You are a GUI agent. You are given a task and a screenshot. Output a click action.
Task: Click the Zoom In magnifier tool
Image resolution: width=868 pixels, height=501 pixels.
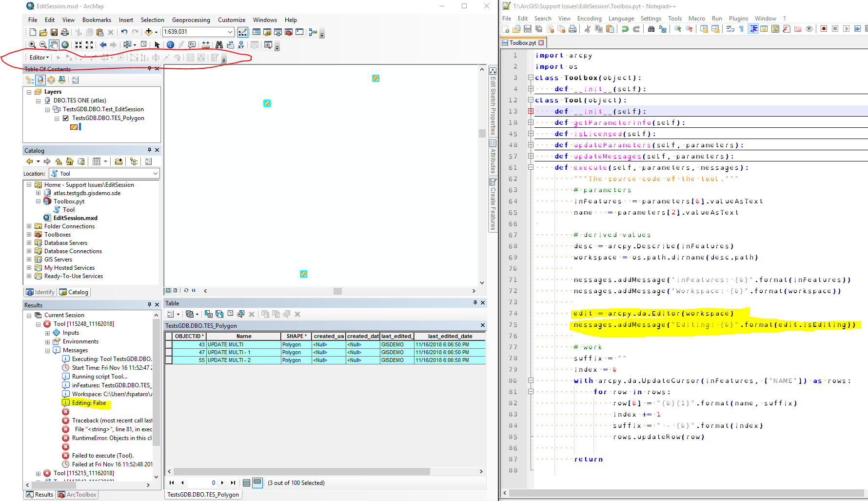32,45
